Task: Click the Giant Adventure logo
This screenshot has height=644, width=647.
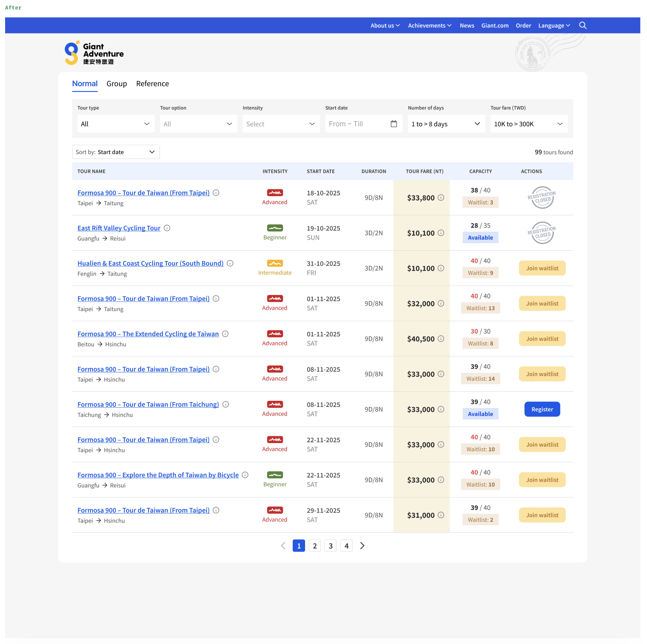Action: point(94,52)
